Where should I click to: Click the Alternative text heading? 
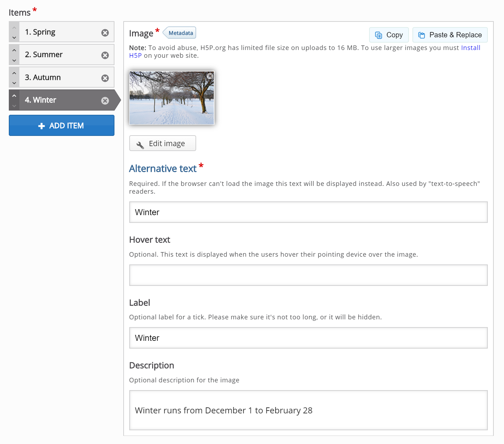click(163, 169)
